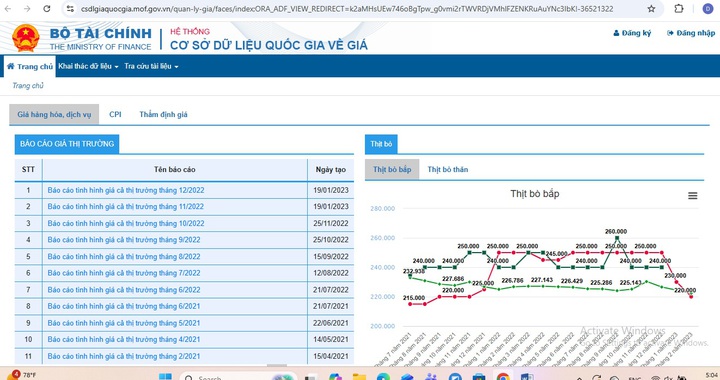Screen dimensions: 720x380
Task: Open report for tháng 6/2021
Action: pos(124,307)
